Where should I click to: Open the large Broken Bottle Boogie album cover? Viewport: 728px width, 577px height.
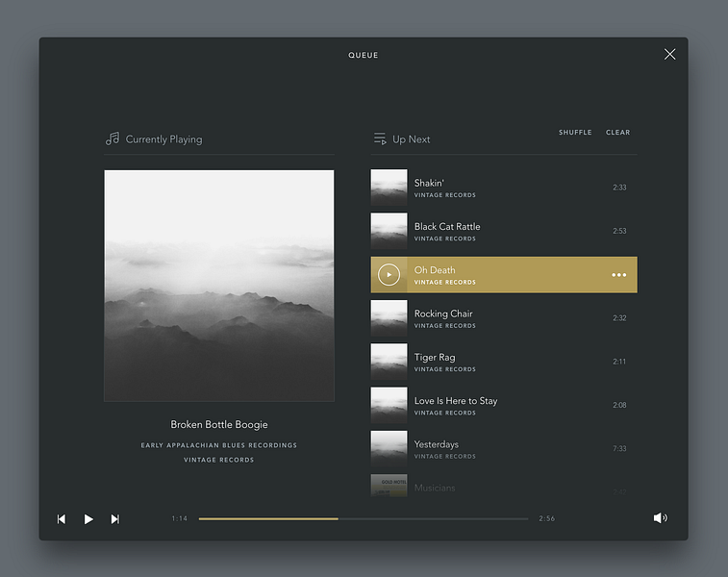[219, 286]
